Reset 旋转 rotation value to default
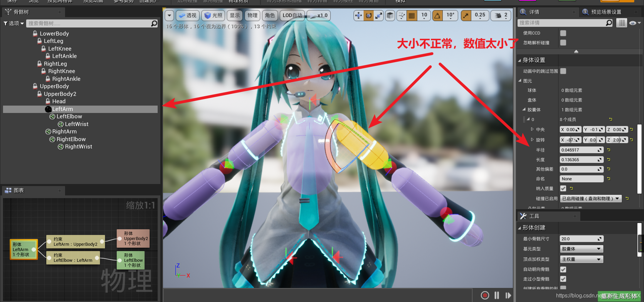Screen dimensions: 644x302 [x=631, y=140]
